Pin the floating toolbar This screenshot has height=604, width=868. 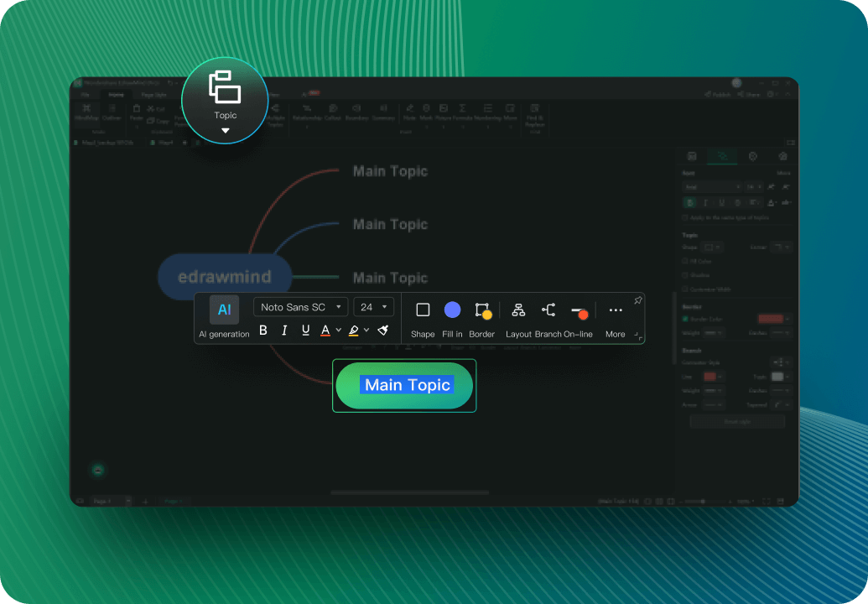pyautogui.click(x=637, y=300)
